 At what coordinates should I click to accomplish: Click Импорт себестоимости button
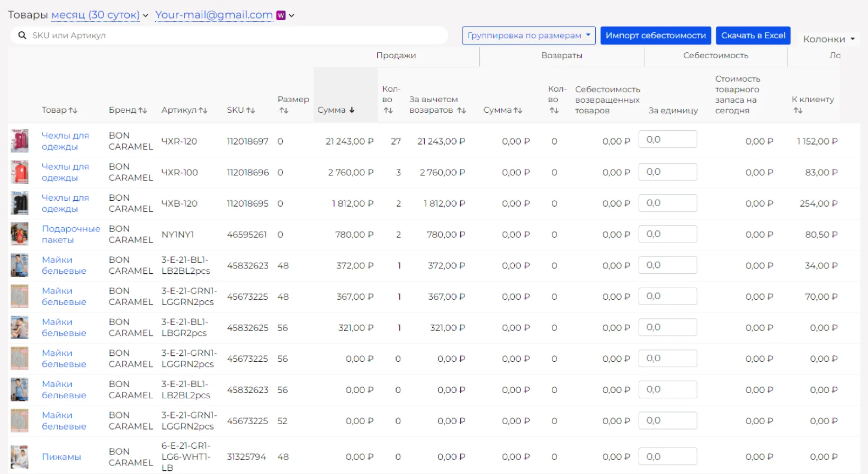point(655,35)
